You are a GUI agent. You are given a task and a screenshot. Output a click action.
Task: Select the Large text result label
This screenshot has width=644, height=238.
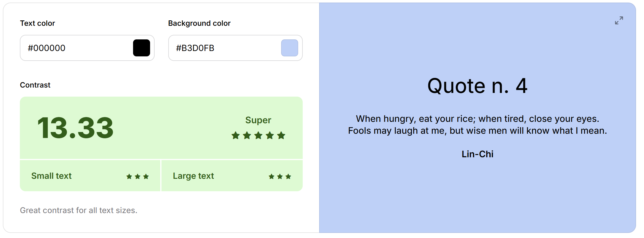point(193,176)
